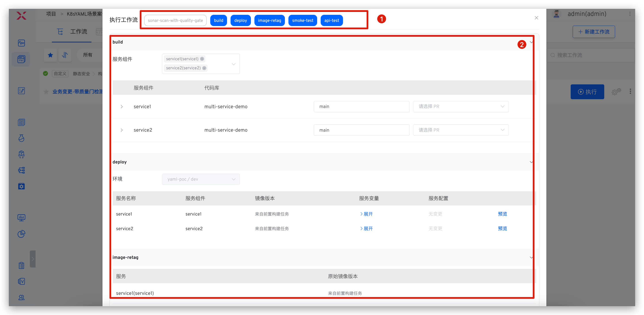Image resolution: width=644 pixels, height=315 pixels.
Task: Open PR dropdown for service2
Action: point(461,130)
